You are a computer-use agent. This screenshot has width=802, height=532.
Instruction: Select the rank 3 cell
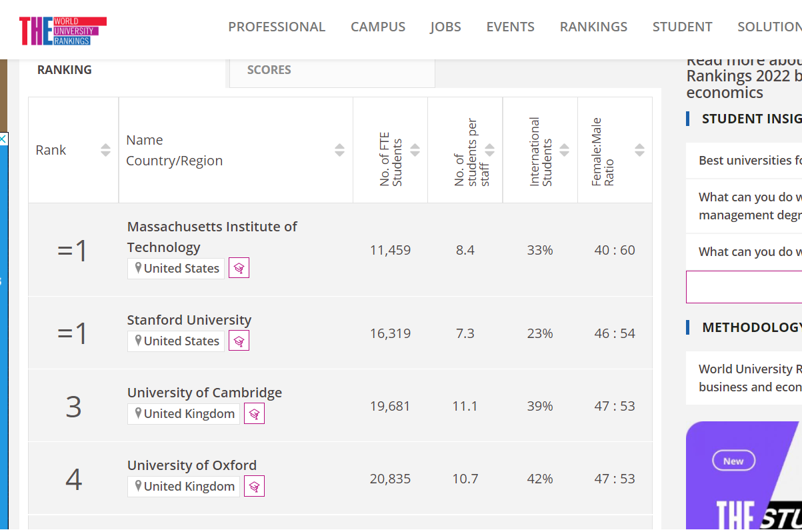point(73,406)
